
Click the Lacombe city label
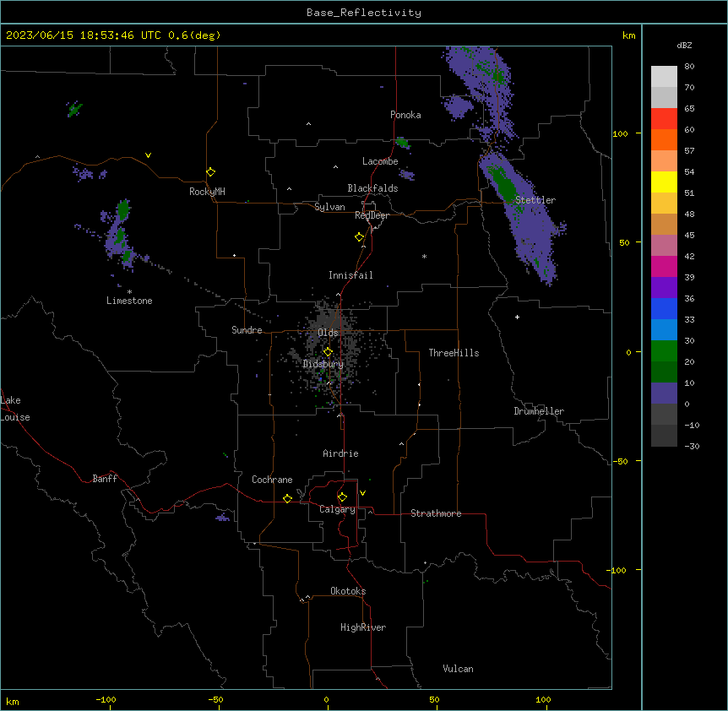pos(380,161)
